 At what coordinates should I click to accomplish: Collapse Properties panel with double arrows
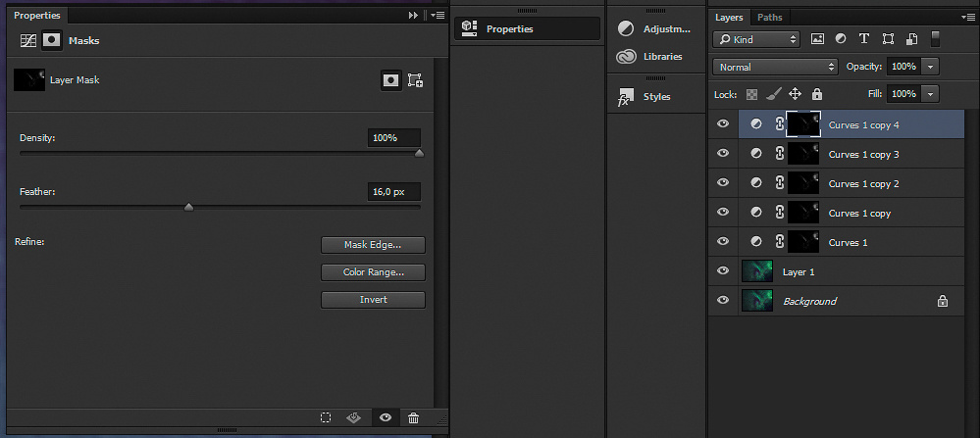413,15
